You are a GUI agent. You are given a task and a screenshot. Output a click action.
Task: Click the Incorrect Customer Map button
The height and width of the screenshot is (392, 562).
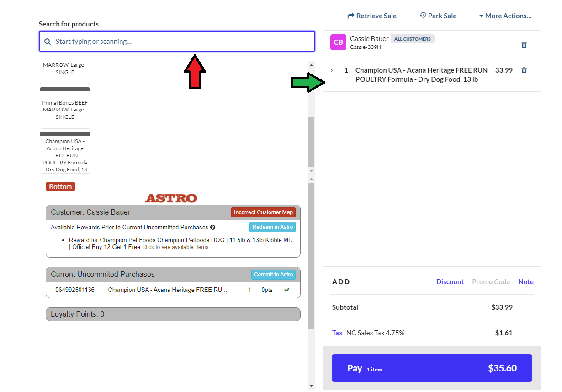click(x=263, y=212)
